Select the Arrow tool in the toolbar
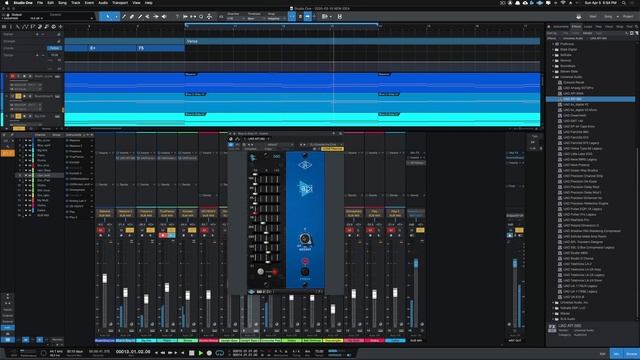Screen dimensions: 640x360 pyautogui.click(x=108, y=17)
